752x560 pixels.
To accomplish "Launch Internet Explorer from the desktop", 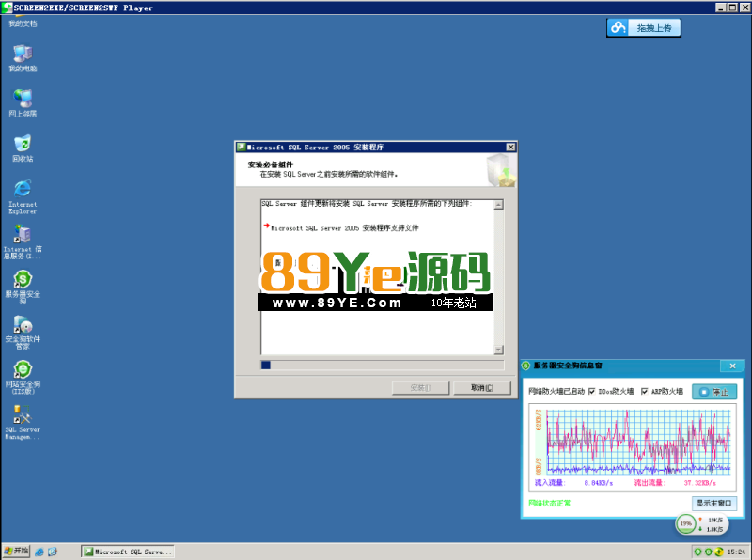I will pos(23,196).
